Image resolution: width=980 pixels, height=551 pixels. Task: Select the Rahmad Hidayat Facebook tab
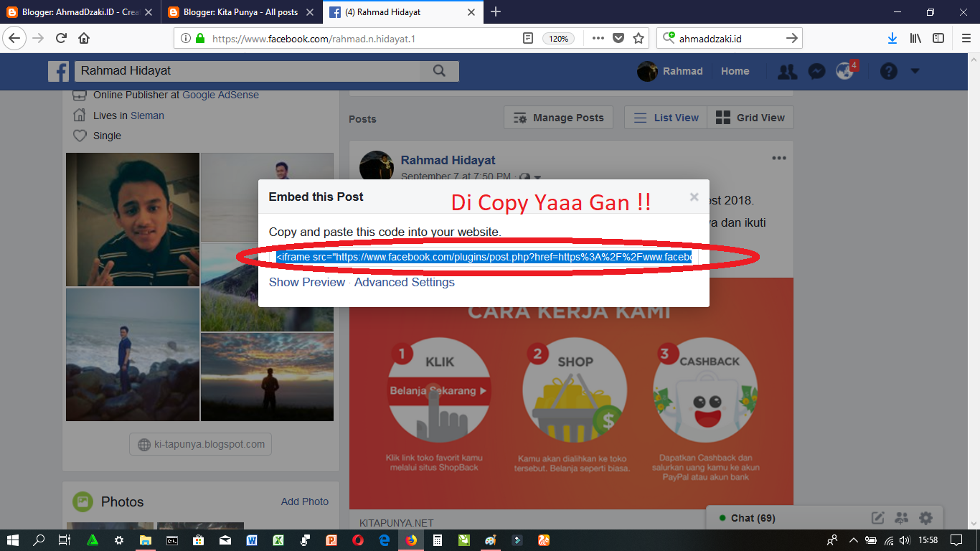coord(402,12)
